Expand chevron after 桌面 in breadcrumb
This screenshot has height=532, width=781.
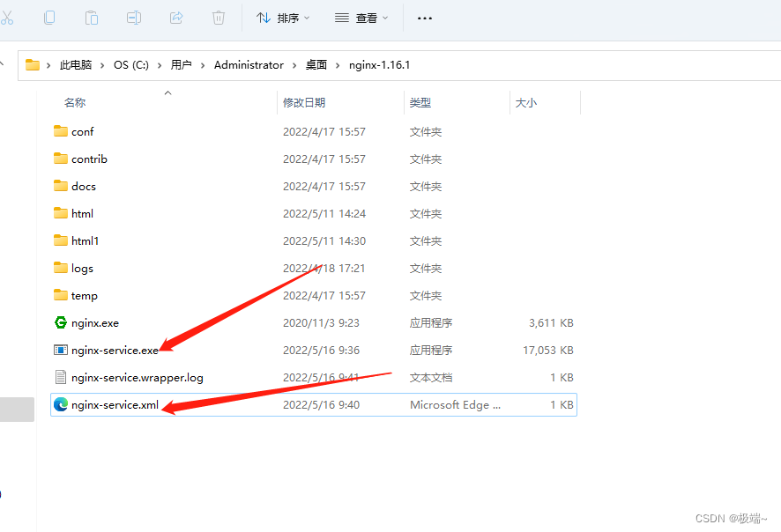pos(338,66)
